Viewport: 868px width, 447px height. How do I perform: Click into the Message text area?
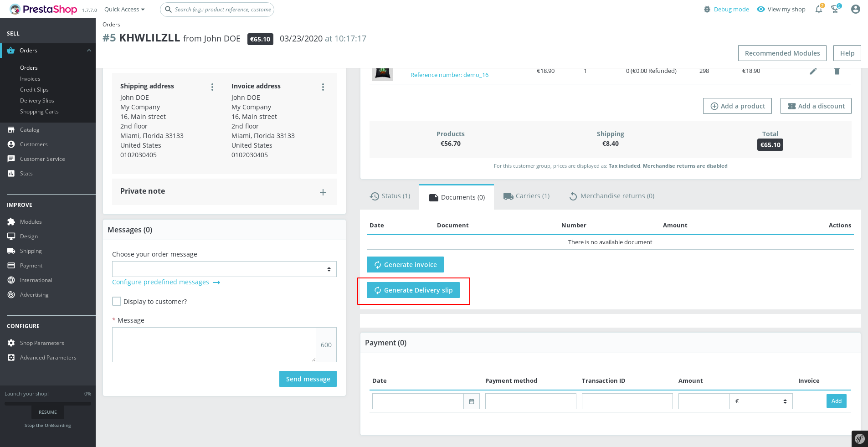214,345
